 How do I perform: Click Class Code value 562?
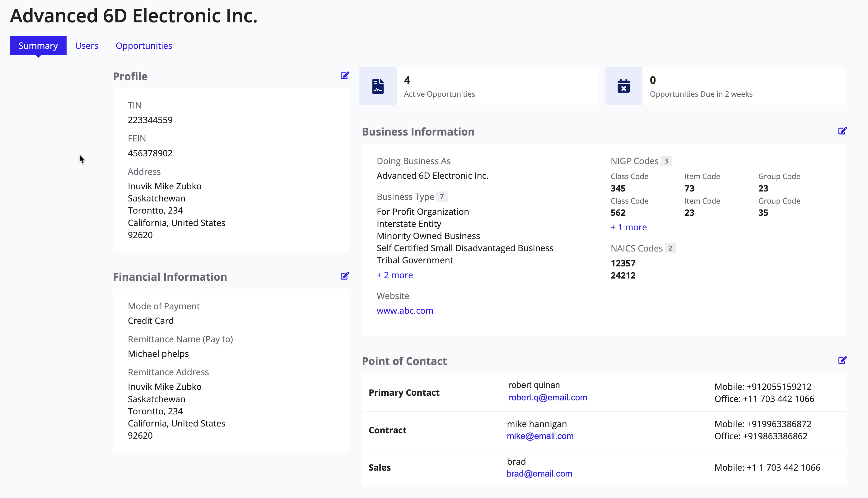[x=618, y=212]
